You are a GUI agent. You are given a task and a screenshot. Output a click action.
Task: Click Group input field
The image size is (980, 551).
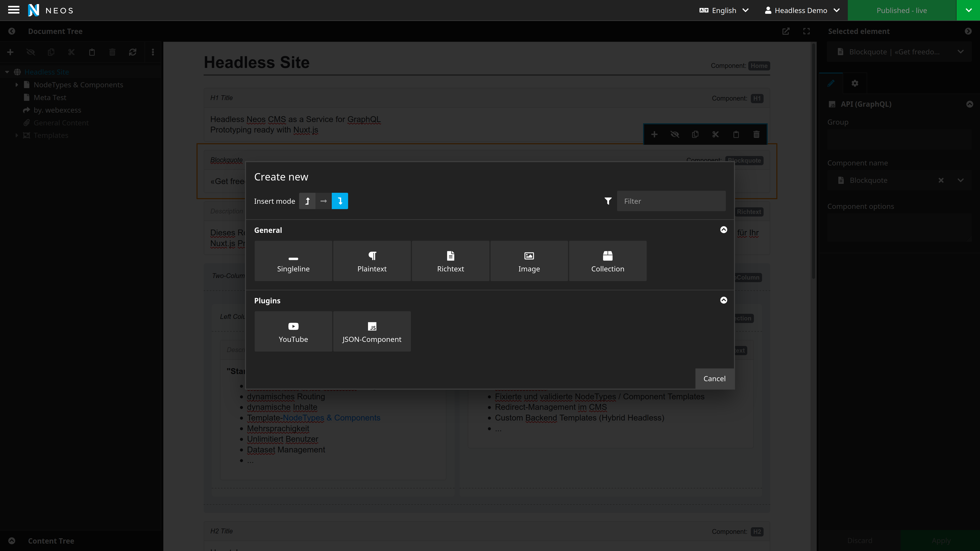pos(899,139)
